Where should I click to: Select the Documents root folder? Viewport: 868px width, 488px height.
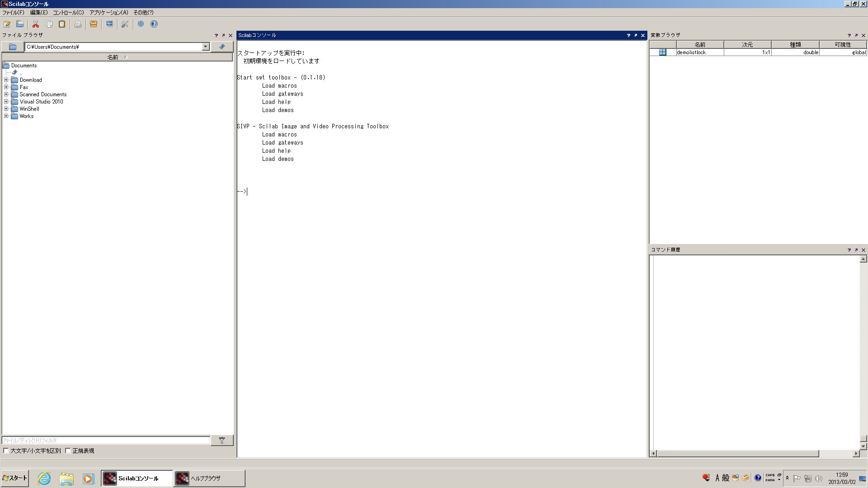[x=24, y=66]
